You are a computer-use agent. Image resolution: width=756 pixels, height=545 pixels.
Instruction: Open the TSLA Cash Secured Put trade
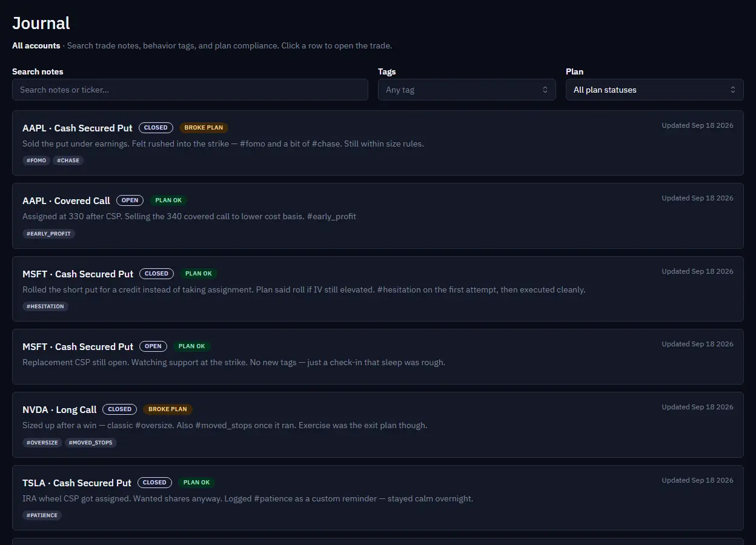tap(377, 498)
